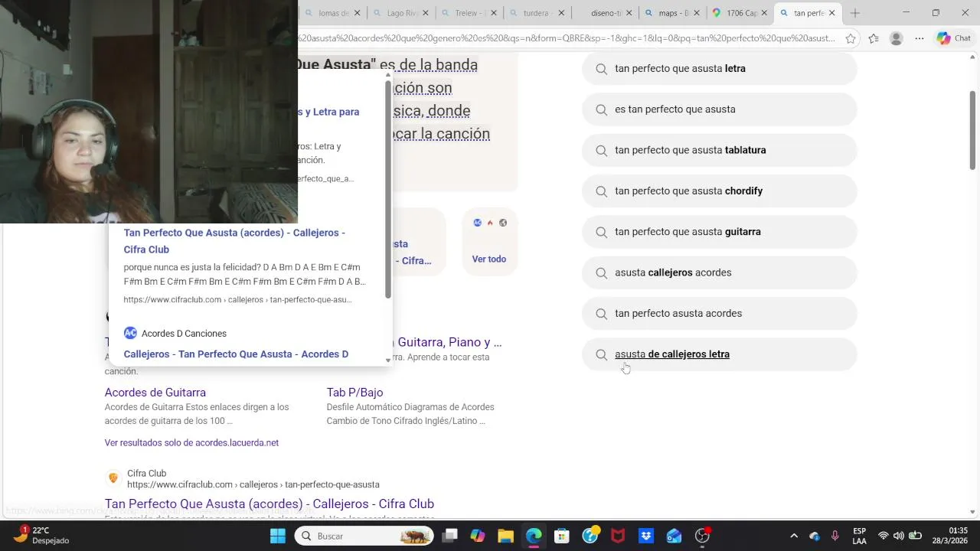Search 'tan perfecto que asusta tablatura' suggestion
The image size is (980, 551).
pos(719,150)
